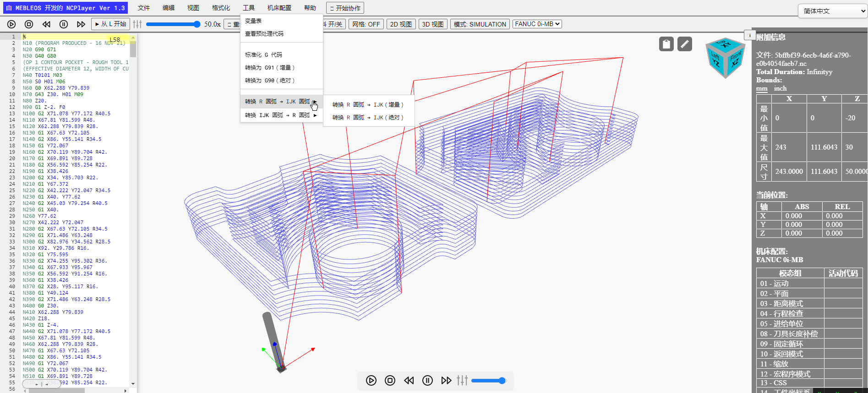868x393 pixels.
Task: Toggle the SIMULATION mode button
Action: pos(480,24)
